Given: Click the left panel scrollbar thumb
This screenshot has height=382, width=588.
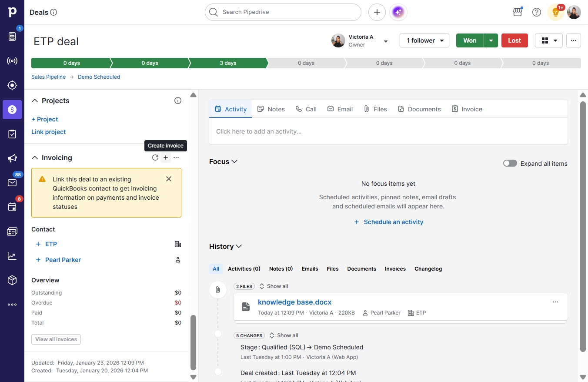Looking at the screenshot, I should [x=194, y=342].
